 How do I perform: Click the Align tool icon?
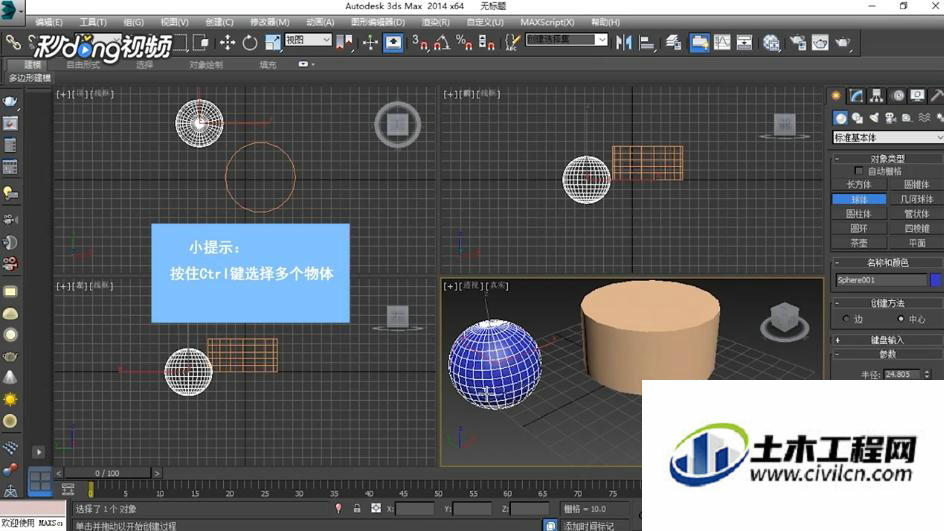(x=647, y=42)
